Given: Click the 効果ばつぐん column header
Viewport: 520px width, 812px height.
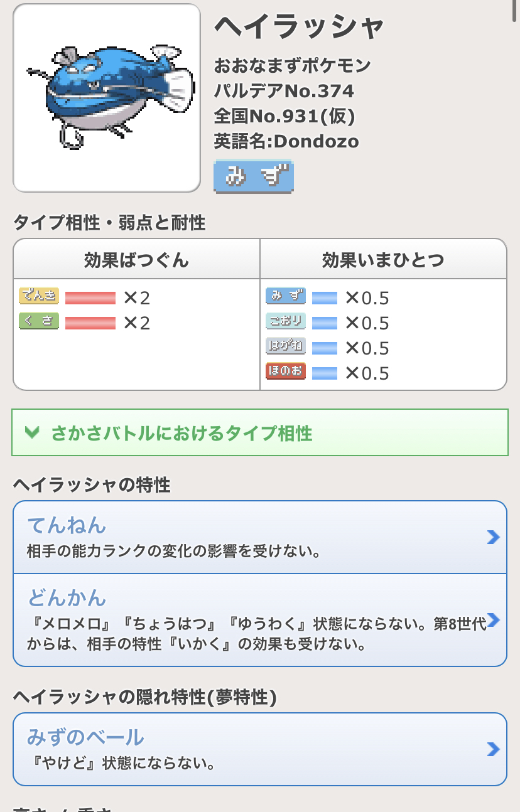Looking at the screenshot, I should point(136,260).
